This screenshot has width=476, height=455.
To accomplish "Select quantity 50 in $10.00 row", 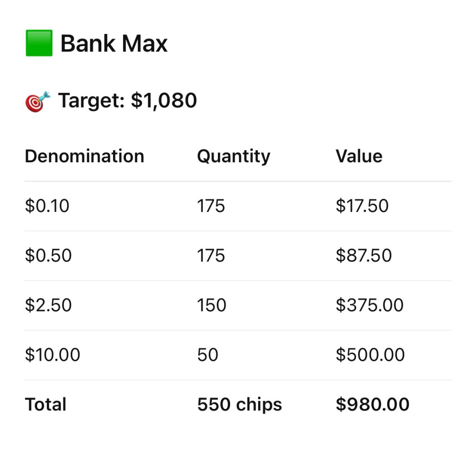I will (x=208, y=355).
